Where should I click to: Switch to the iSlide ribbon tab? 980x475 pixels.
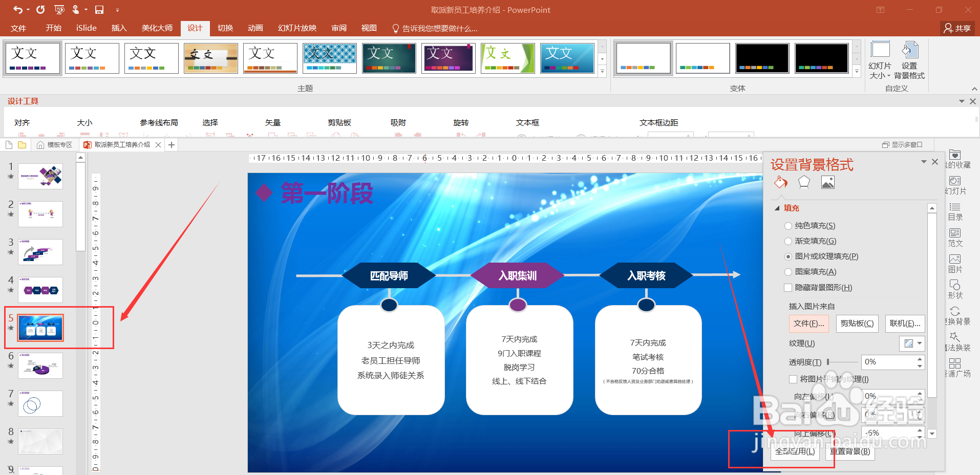point(86,28)
